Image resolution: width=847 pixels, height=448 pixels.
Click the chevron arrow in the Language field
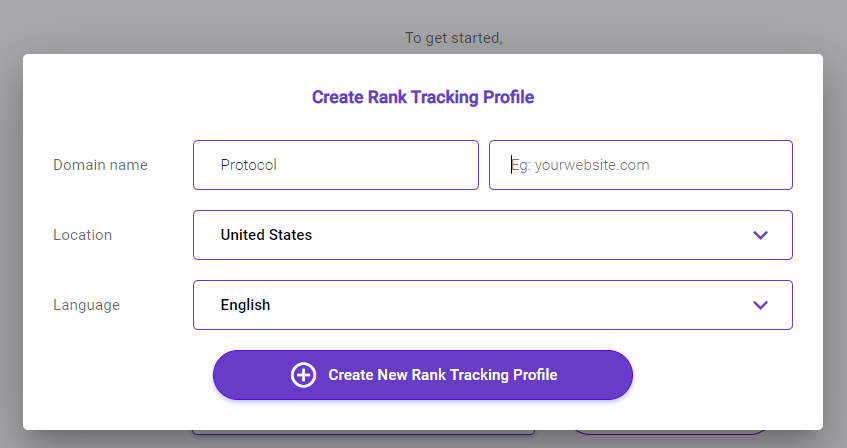pos(761,305)
